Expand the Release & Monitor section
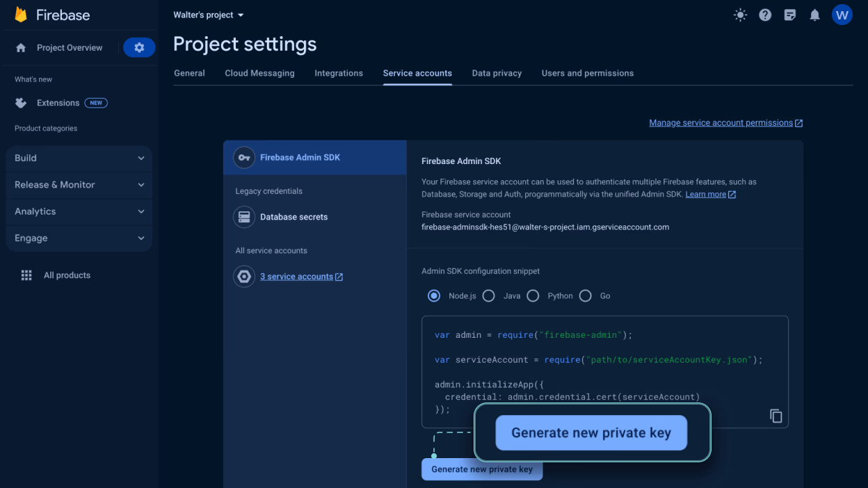The height and width of the screenshot is (488, 868). coord(79,185)
